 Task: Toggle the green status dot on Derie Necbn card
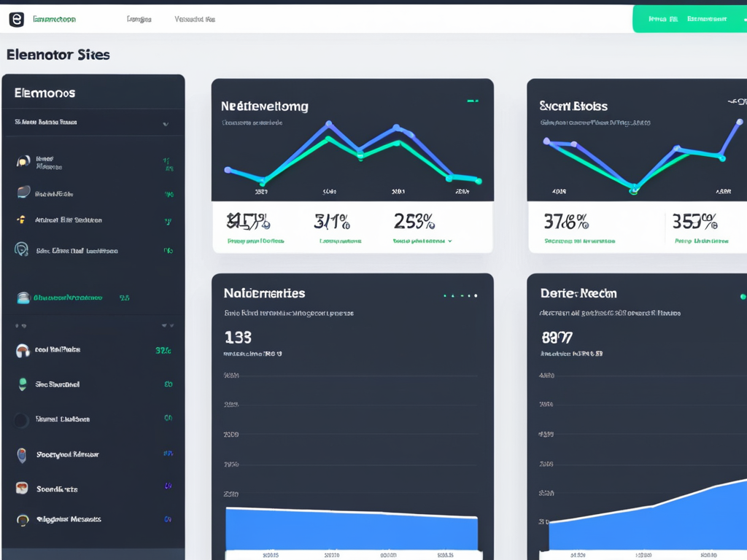click(743, 297)
